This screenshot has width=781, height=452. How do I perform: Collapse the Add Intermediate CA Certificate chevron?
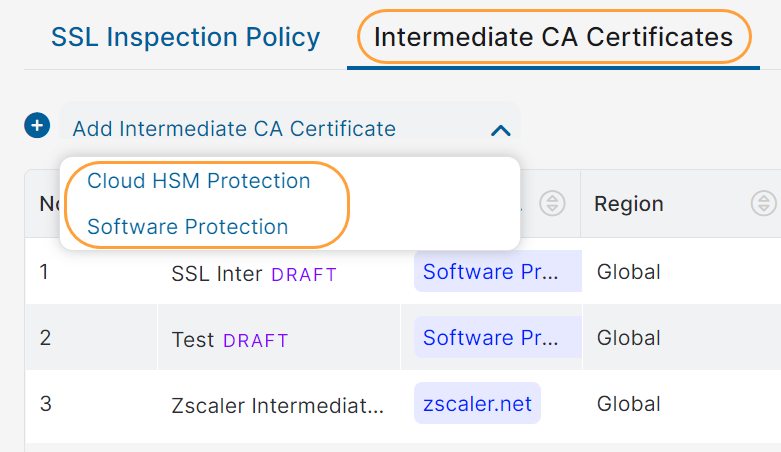501,130
